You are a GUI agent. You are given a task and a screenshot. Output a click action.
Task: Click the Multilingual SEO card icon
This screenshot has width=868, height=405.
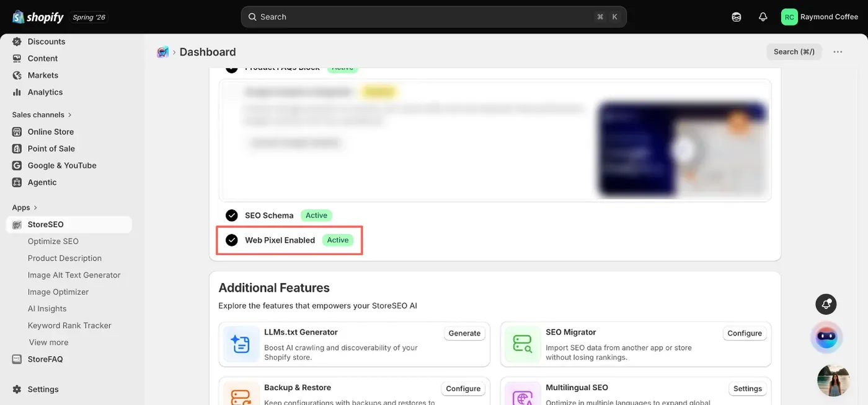click(523, 394)
